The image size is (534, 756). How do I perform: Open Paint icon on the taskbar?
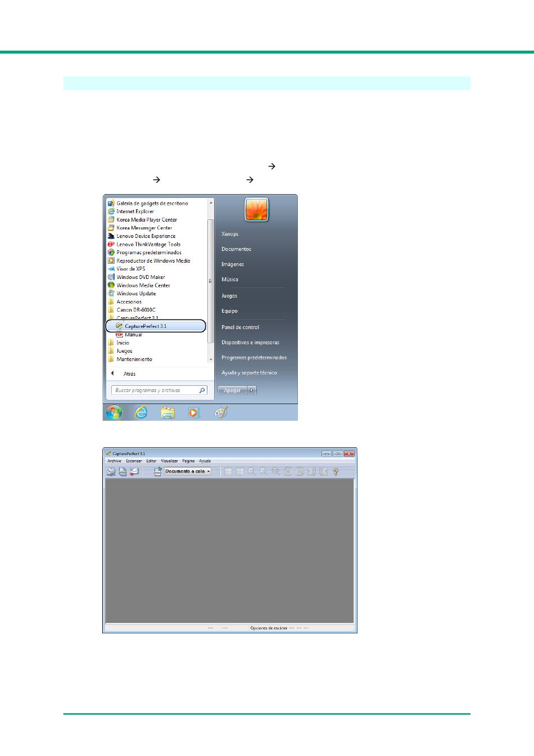[221, 412]
